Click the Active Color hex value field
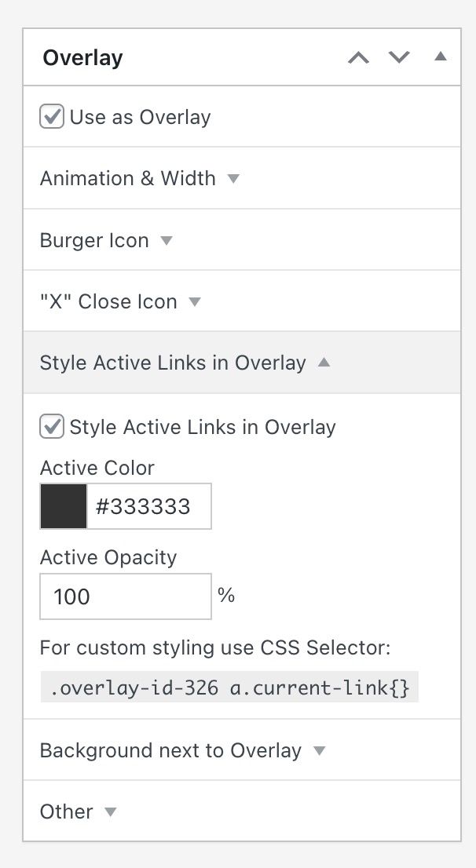 coord(148,506)
